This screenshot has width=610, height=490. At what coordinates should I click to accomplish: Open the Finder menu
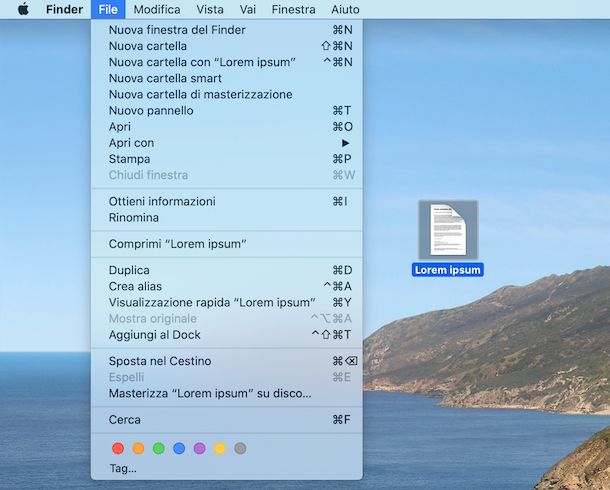[64, 9]
